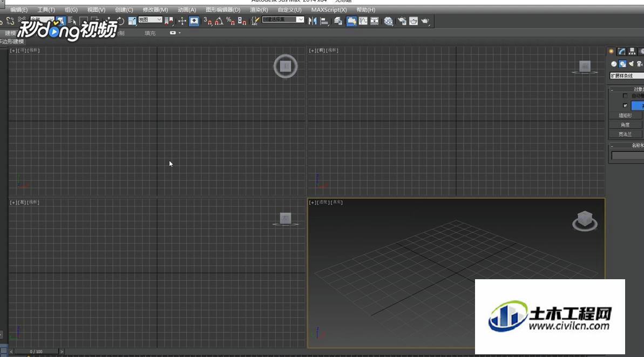Screen dimensions: 644x357
Task: Switch to the 填充 ribbon tab
Action: (150, 33)
